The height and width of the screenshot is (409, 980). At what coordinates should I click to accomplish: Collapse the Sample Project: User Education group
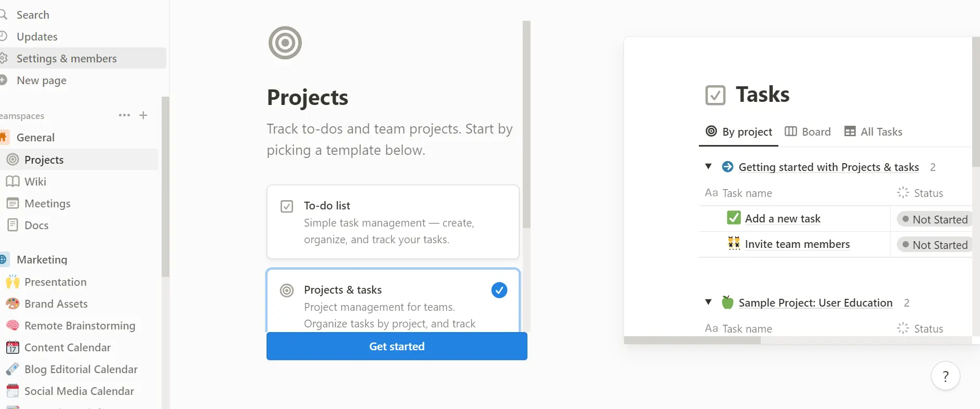(708, 302)
